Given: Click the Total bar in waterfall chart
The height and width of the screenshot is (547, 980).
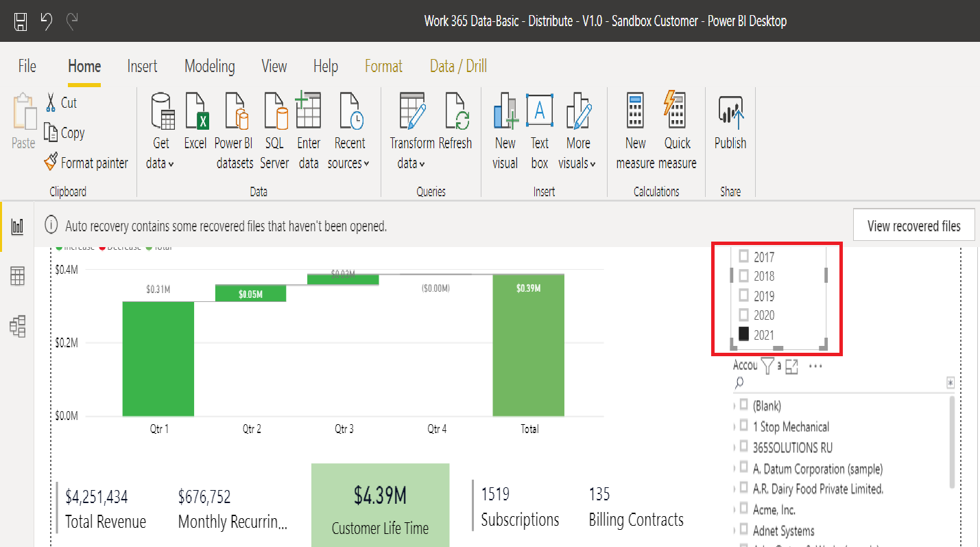Looking at the screenshot, I should click(x=529, y=345).
